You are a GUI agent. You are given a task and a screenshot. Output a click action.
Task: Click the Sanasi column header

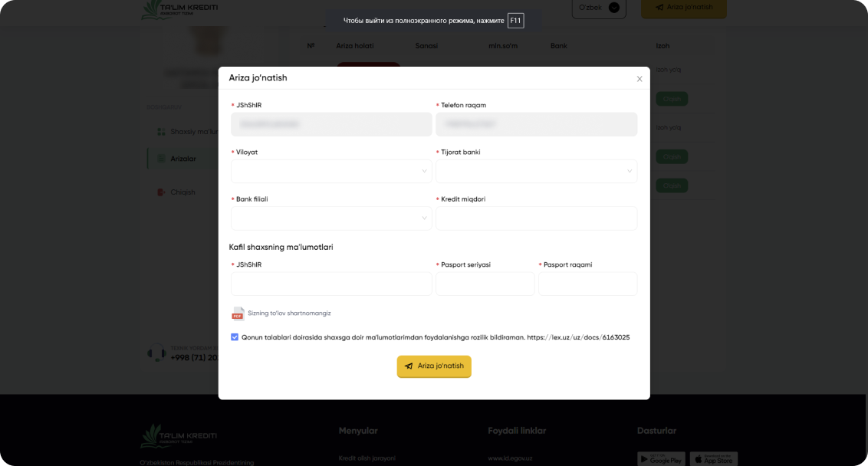point(426,46)
